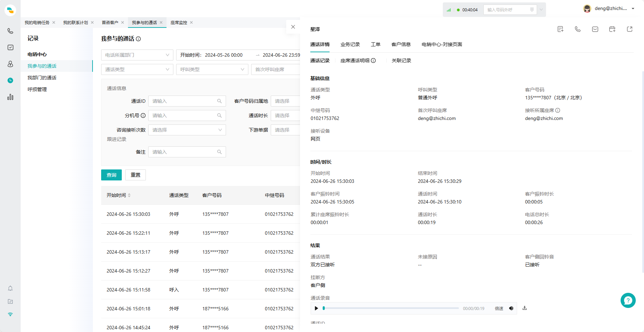The width and height of the screenshot is (644, 332).
Task: Open the 客户号码归属地 dropdown
Action: tap(286, 101)
